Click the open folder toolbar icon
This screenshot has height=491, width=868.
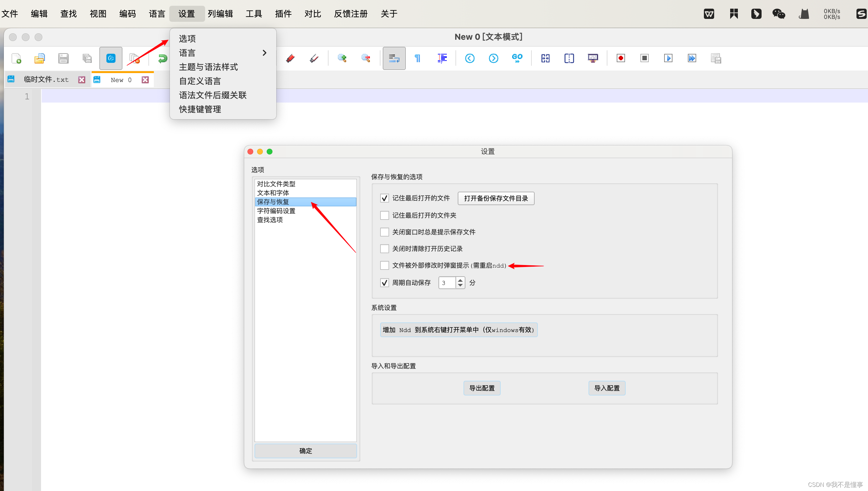click(x=40, y=58)
